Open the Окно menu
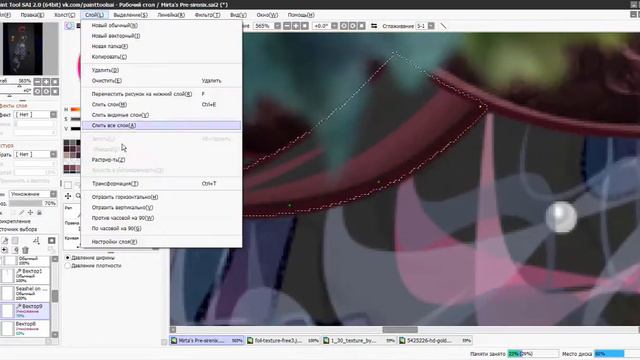 267,15
